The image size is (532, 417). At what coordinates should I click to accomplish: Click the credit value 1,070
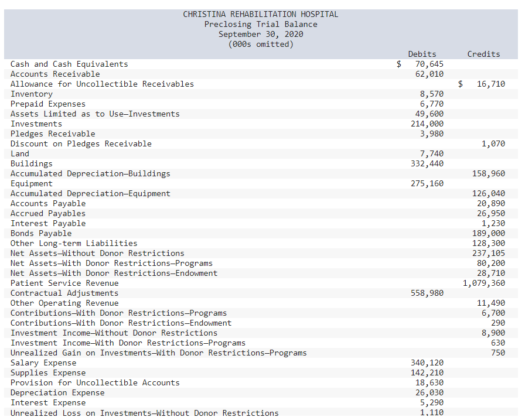pyautogui.click(x=493, y=143)
